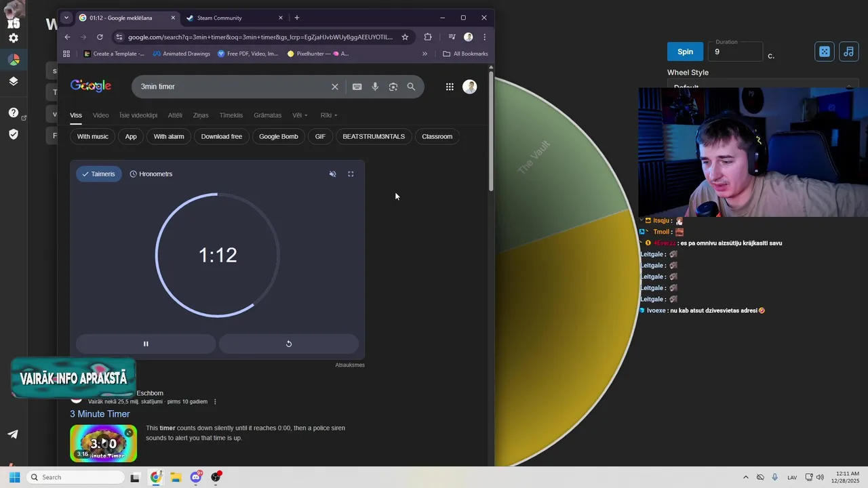Open the Free PDF, Video bookmark
The width and height of the screenshot is (868, 488).
tap(248, 54)
